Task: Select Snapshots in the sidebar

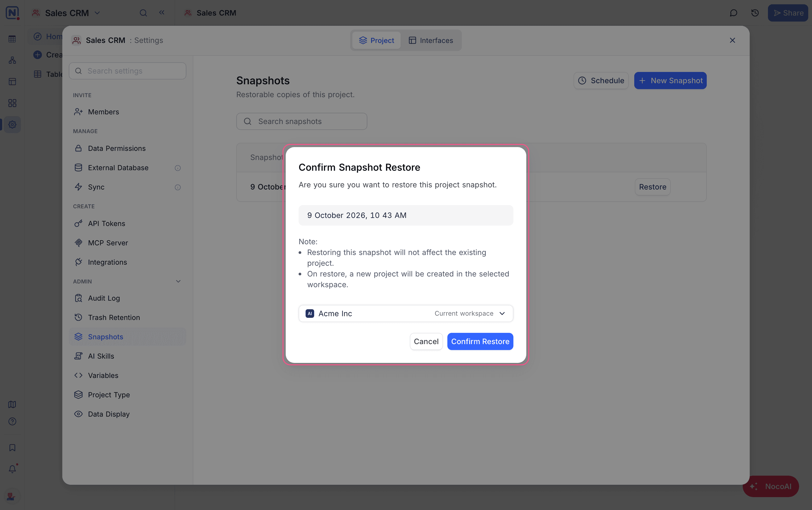Action: coord(128,336)
